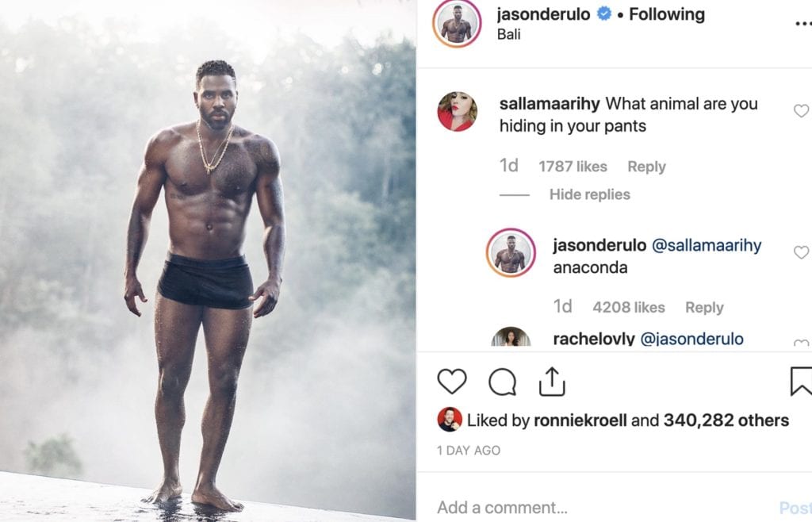Viewport: 812px width, 522px height.
Task: Reply to sallamaarihy's comment
Action: (x=646, y=166)
